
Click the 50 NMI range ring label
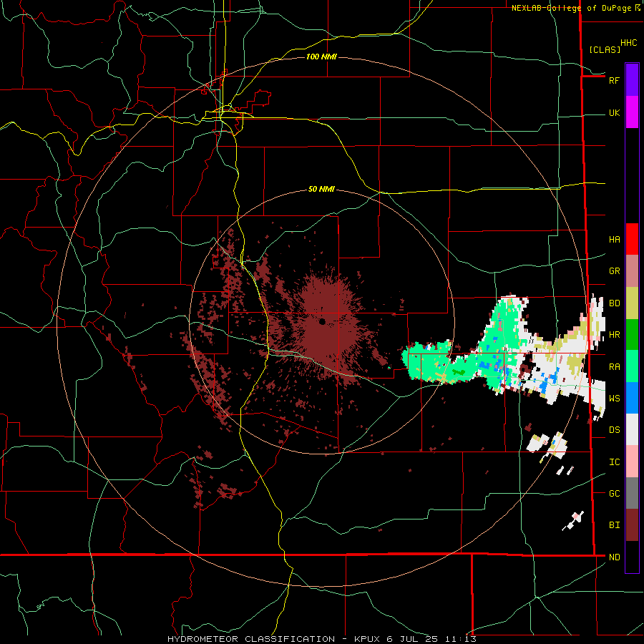pos(321,189)
